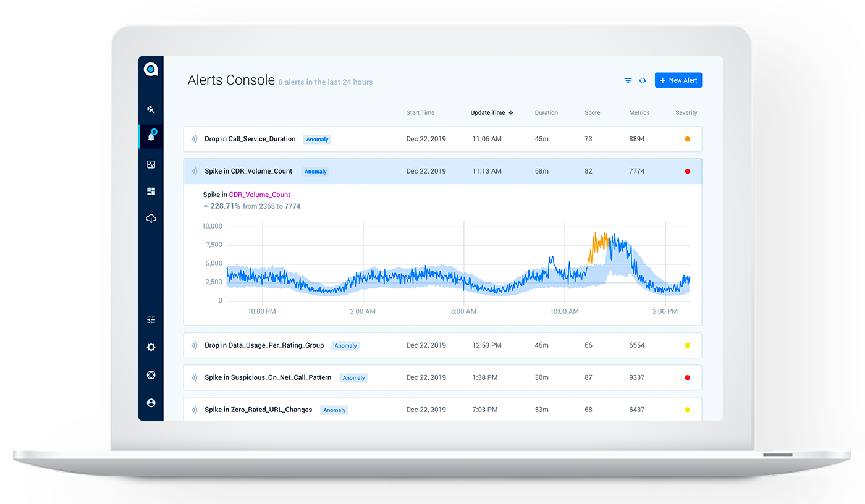865x504 pixels.
Task: Collapse the Spike in CDR_Volume_Count alert
Action: point(442,171)
